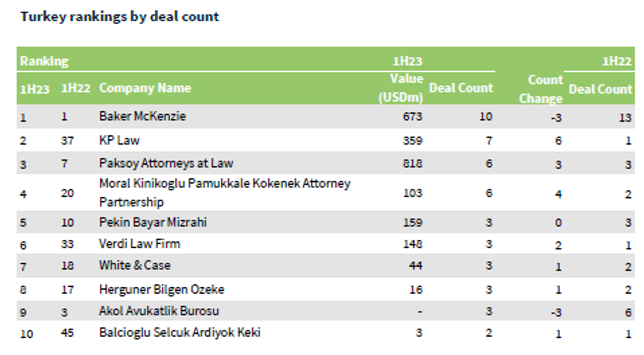Image resolution: width=644 pixels, height=355 pixels.
Task: Click the 1H22 deal count 6 for Akol
Action: 628,312
